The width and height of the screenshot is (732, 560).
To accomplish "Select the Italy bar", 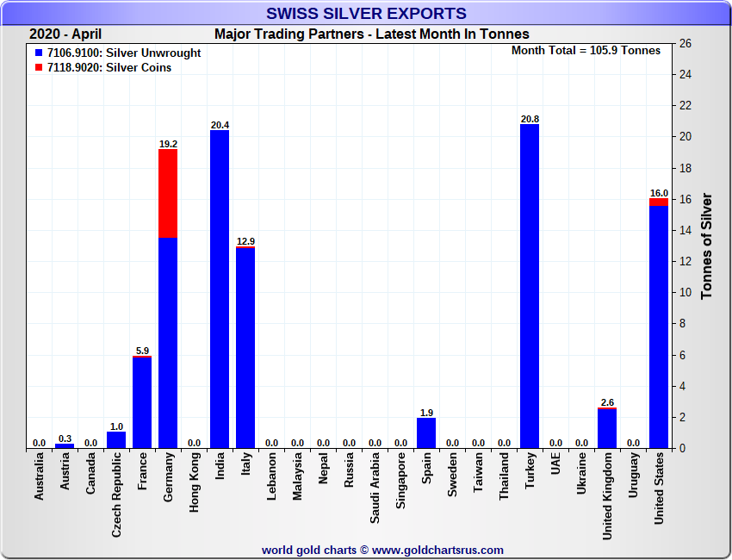I will tap(245, 348).
